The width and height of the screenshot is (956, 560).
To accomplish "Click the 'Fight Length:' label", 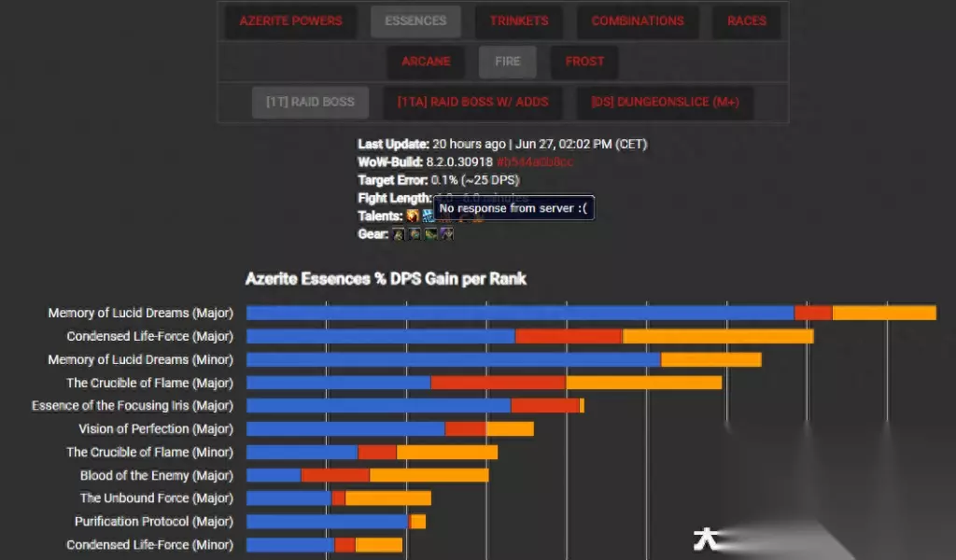I will [395, 198].
